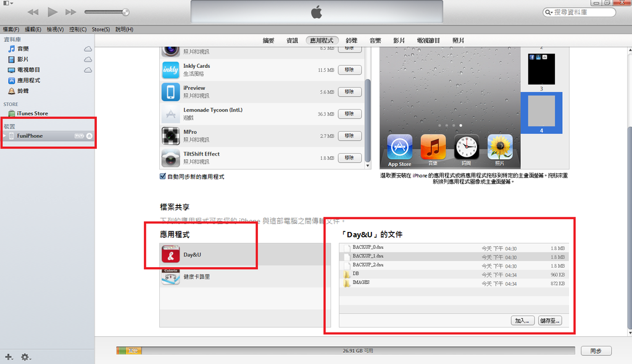Click the TiltShift Effect app icon

pyautogui.click(x=170, y=158)
